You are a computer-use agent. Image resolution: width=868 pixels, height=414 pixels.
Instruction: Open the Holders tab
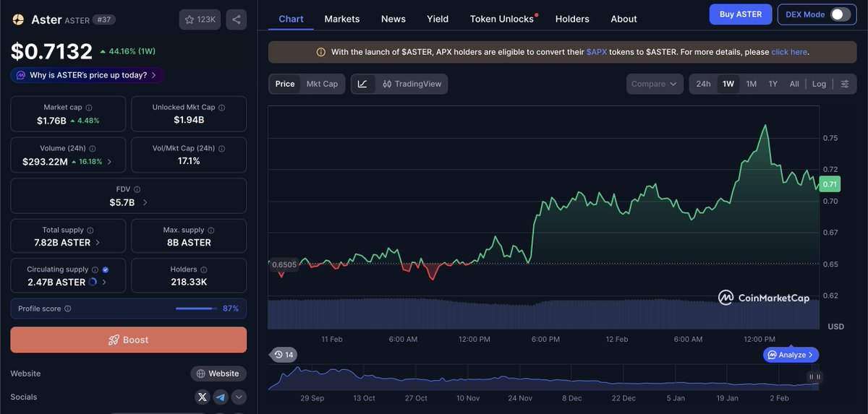point(572,19)
